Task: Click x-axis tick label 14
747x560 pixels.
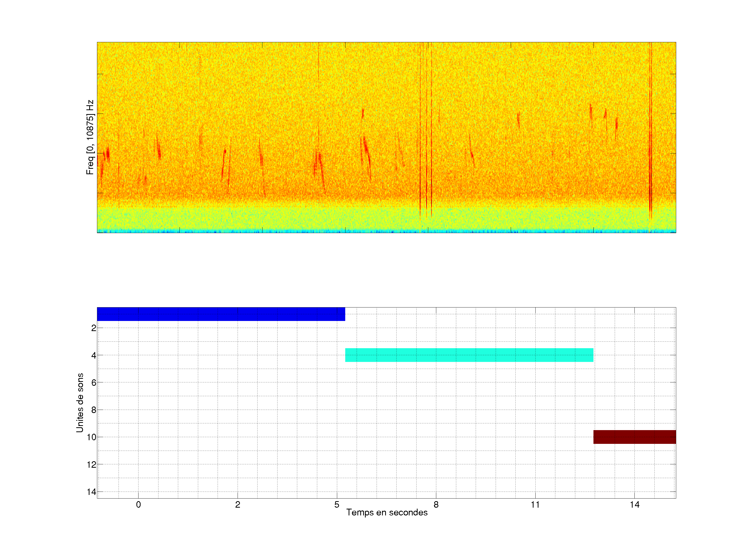Action: tap(634, 505)
